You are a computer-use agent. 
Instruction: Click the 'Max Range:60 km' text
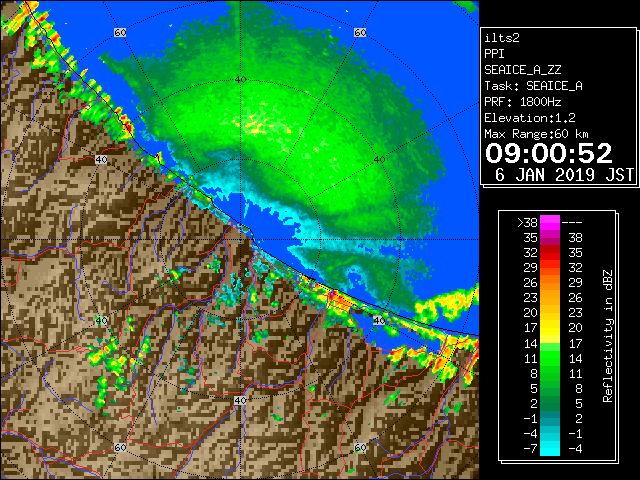click(536, 134)
